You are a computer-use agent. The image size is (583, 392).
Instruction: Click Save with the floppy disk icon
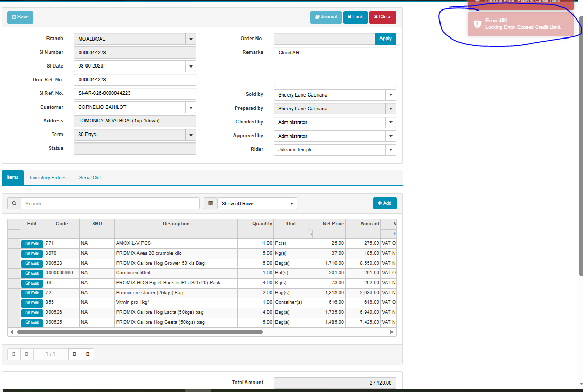pyautogui.click(x=20, y=17)
